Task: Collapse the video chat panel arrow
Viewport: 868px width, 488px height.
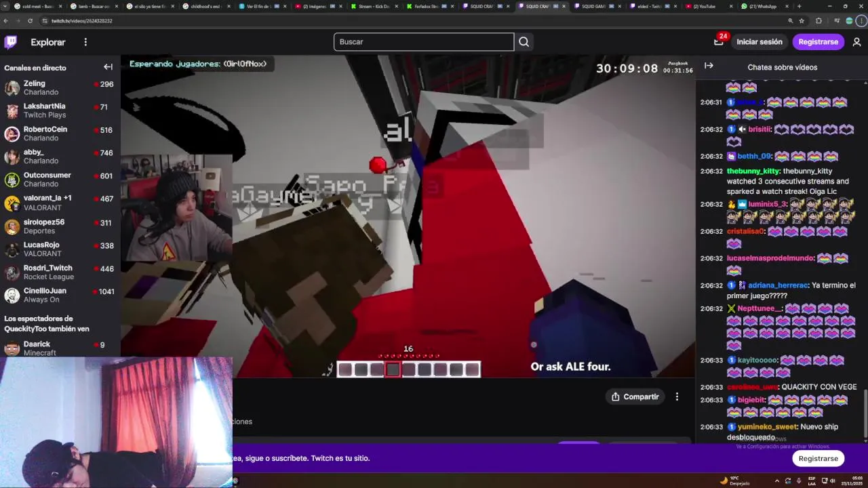Action: pos(709,66)
